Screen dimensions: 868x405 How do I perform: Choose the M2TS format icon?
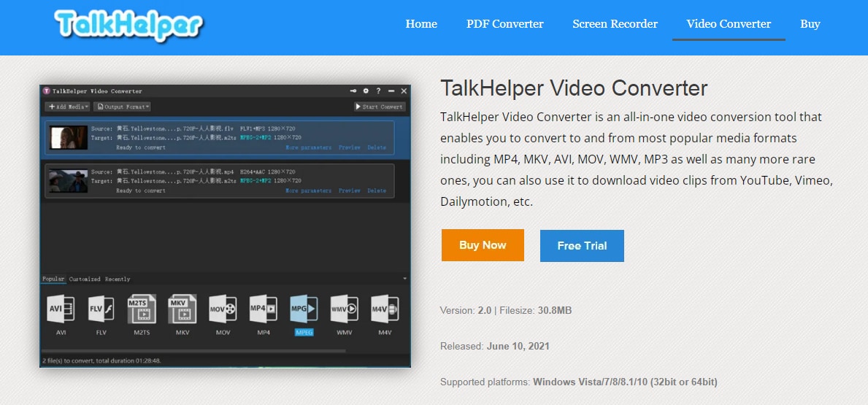pos(141,309)
